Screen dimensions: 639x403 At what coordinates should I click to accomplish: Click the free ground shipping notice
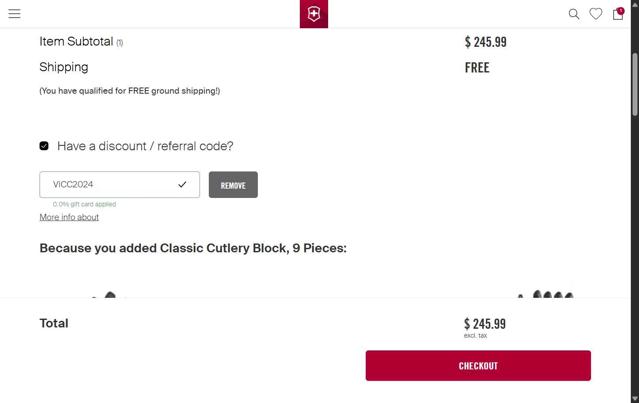[129, 91]
